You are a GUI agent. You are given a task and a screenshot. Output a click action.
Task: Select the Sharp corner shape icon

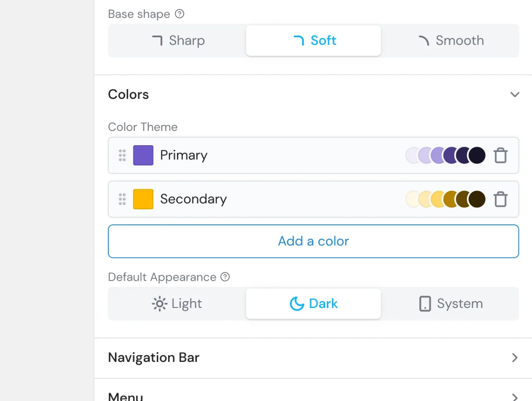pyautogui.click(x=157, y=40)
